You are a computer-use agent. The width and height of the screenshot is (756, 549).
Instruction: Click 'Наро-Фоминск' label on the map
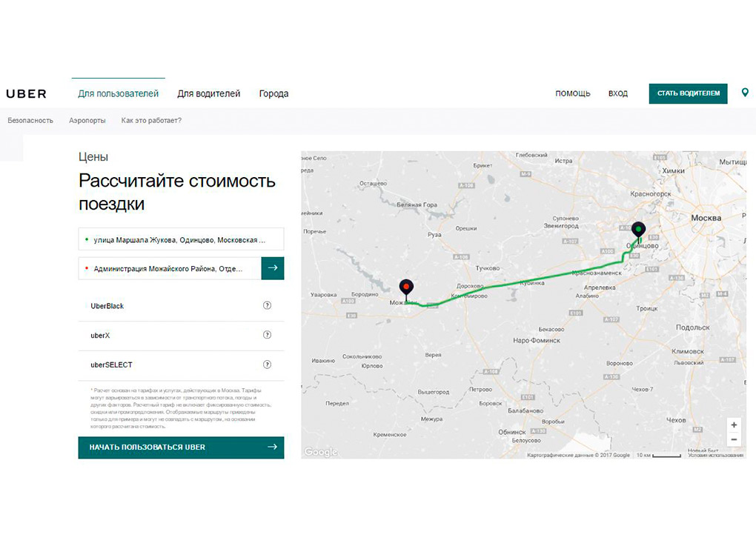tap(537, 340)
